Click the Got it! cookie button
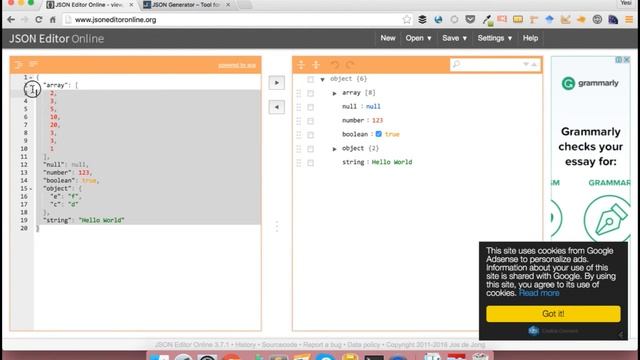Image resolution: width=640 pixels, height=360 pixels. point(553,314)
